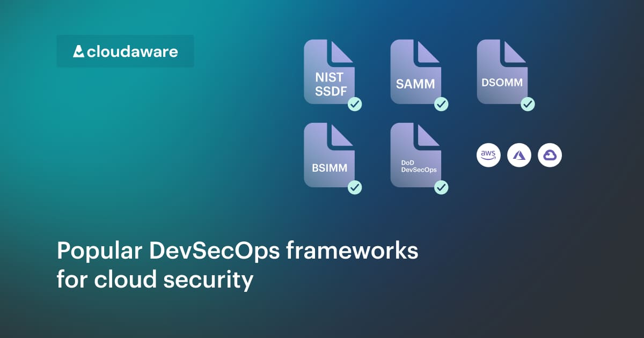Click the checkmark badge on DoD DevSecOps

coord(441,187)
